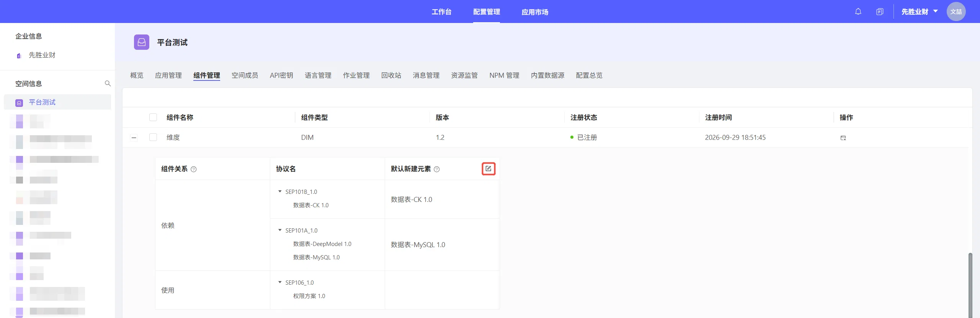This screenshot has height=318, width=980.
Task: Collapse the SEP101A_1.0 protocol node
Action: 280,230
